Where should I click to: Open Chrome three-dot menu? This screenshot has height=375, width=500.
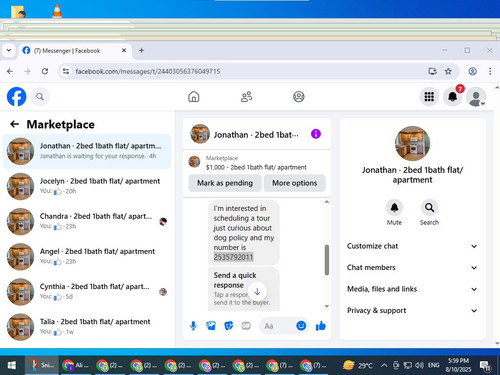coord(490,71)
